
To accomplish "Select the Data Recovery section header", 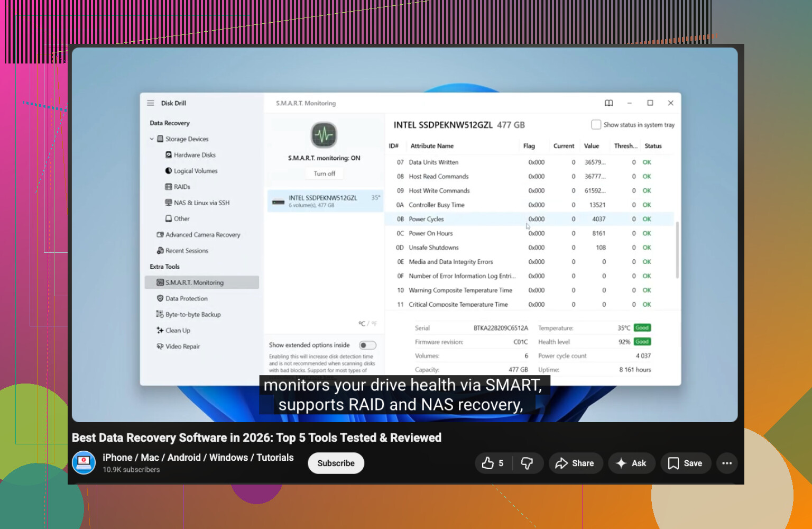I will click(x=170, y=123).
